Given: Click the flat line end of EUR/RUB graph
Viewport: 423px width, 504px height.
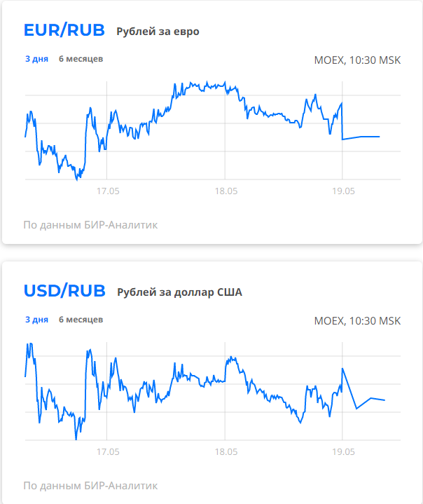Looking at the screenshot, I should coord(379,137).
